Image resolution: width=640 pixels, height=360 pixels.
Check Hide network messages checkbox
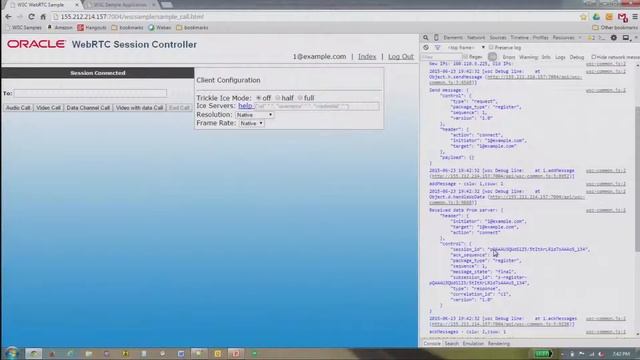594,57
